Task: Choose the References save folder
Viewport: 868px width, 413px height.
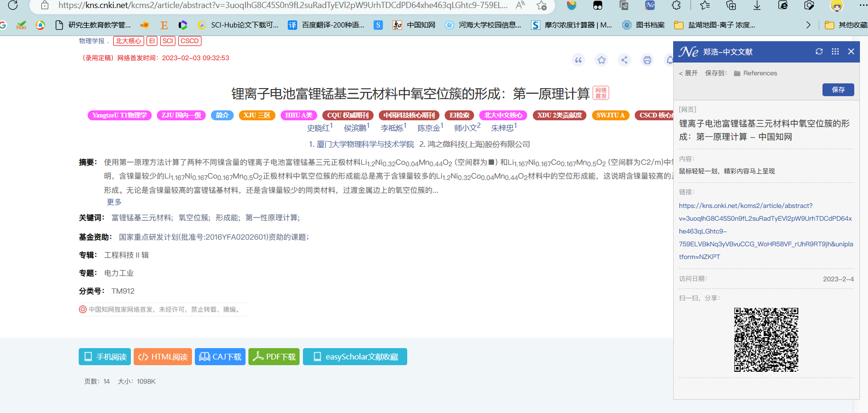Action: pyautogui.click(x=759, y=73)
